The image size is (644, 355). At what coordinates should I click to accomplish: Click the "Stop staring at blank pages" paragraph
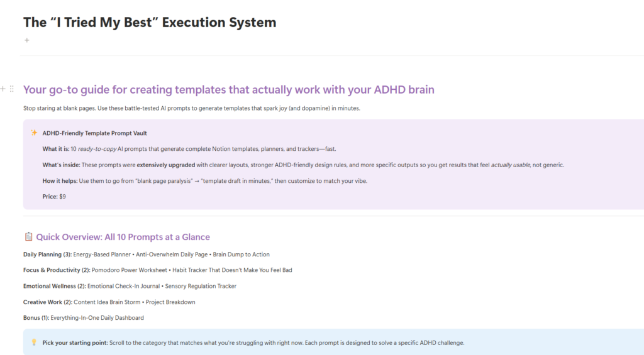tap(191, 108)
